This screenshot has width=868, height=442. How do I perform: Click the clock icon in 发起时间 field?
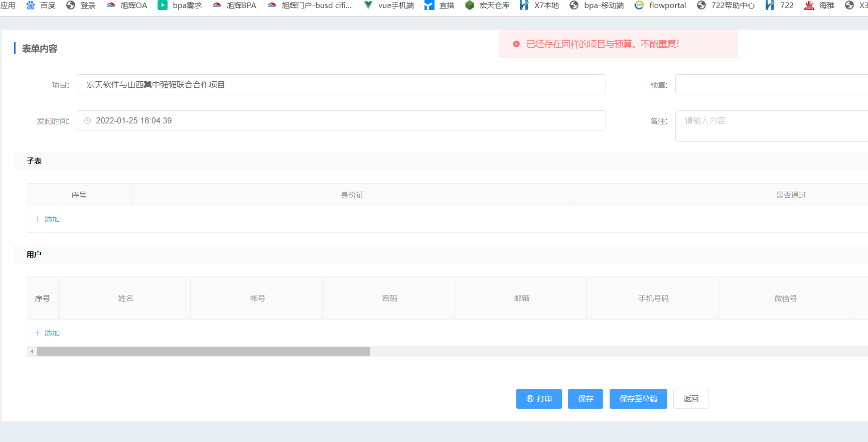(88, 121)
